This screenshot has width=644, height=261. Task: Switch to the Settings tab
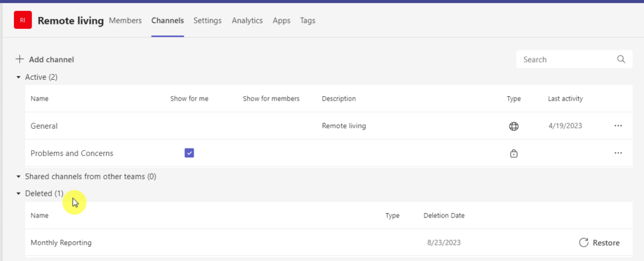coord(208,21)
